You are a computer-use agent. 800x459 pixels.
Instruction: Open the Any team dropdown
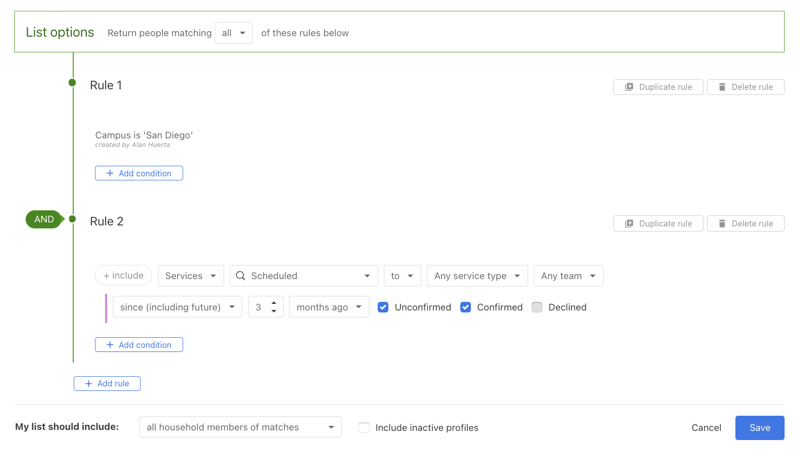pyautogui.click(x=568, y=276)
